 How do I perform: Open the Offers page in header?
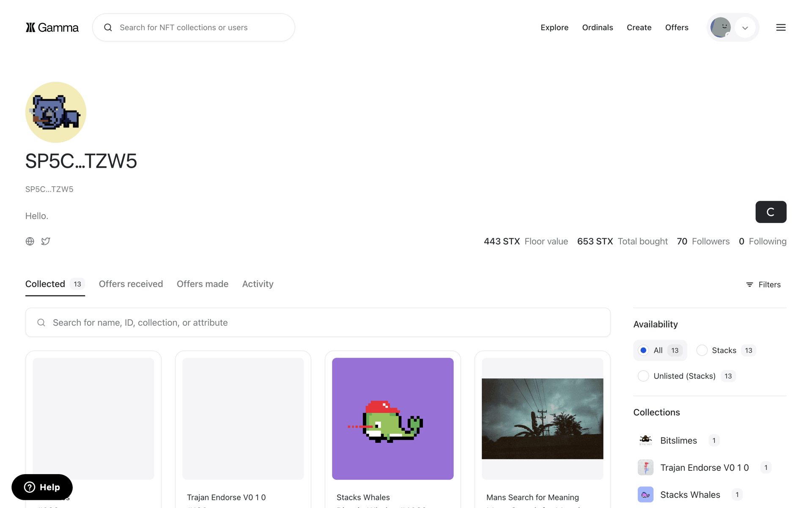677,28
